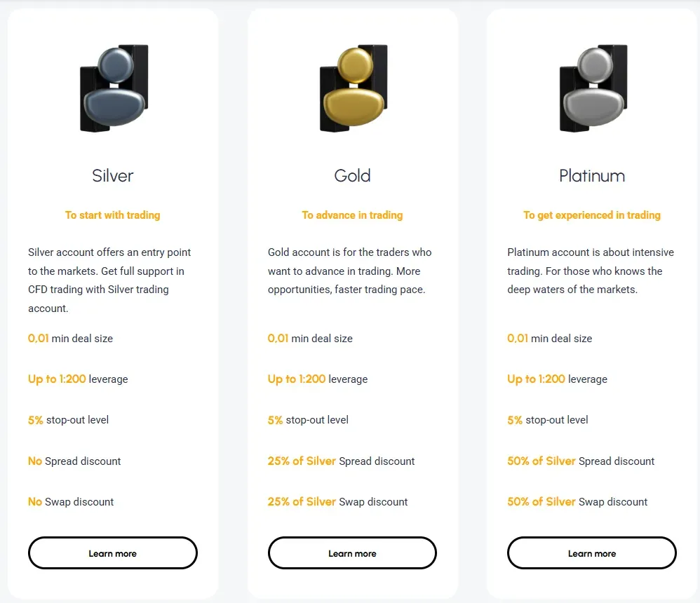
Task: Click the 'To advance in trading' tagline
Action: [x=353, y=215]
